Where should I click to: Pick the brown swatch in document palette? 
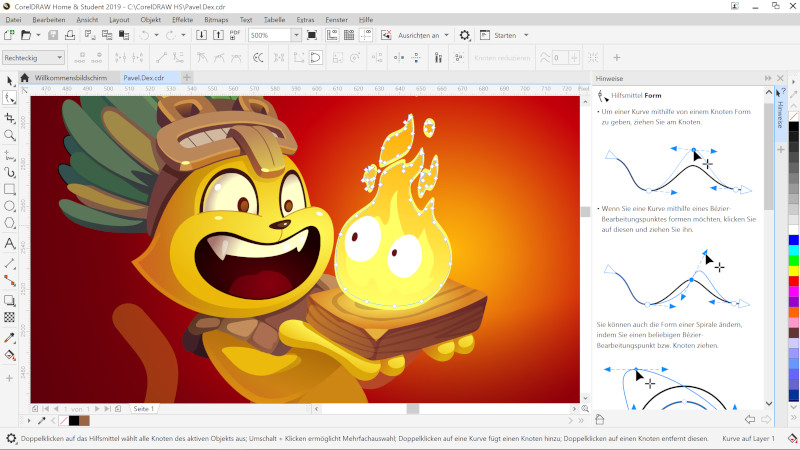pyautogui.click(x=84, y=421)
